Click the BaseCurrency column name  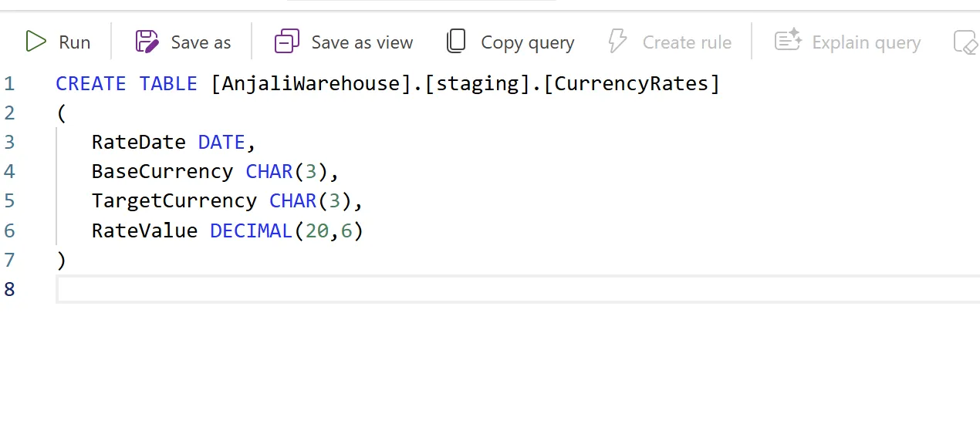[162, 171]
